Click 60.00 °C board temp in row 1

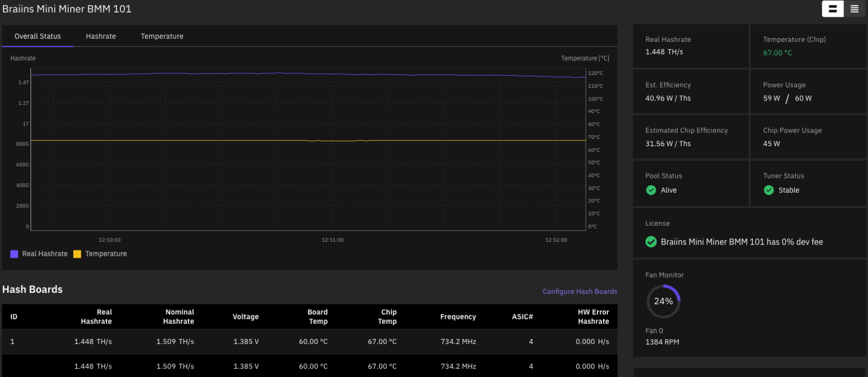coord(313,342)
